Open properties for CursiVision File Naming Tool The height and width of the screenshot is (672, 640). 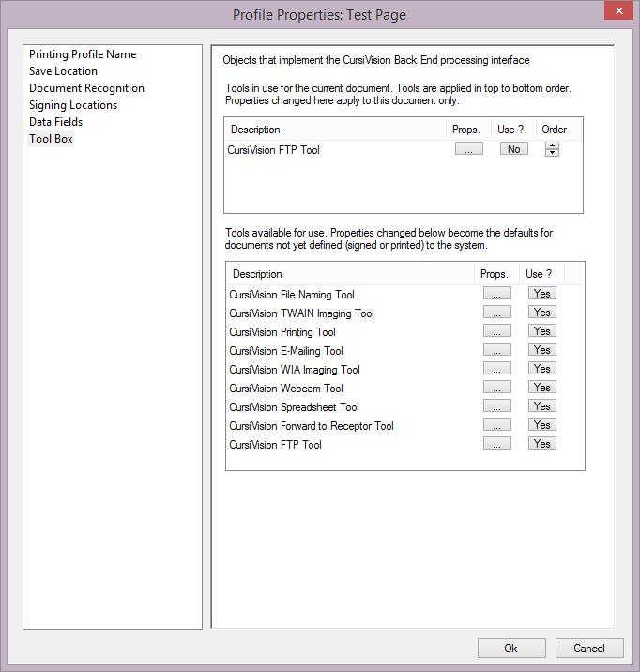pos(496,294)
